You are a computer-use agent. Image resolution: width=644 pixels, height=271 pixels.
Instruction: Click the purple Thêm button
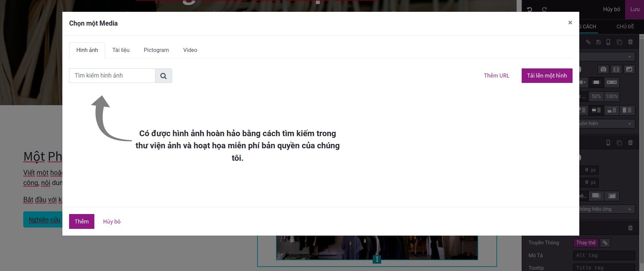(x=82, y=221)
